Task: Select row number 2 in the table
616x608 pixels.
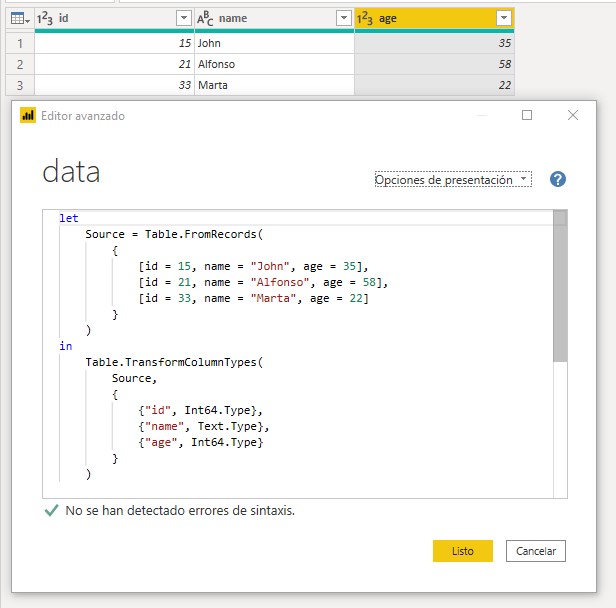Action: point(20,64)
